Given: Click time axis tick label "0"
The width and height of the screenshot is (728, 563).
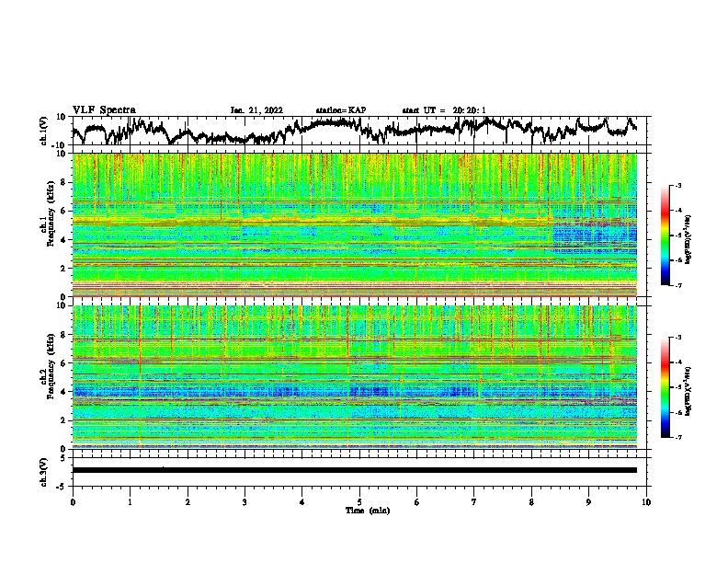Looking at the screenshot, I should coord(73,502).
